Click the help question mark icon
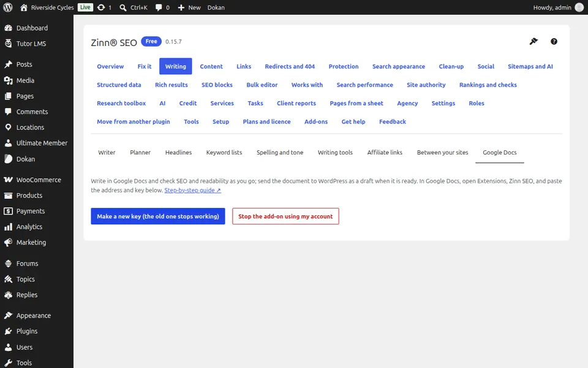The width and height of the screenshot is (588, 368). (x=554, y=41)
